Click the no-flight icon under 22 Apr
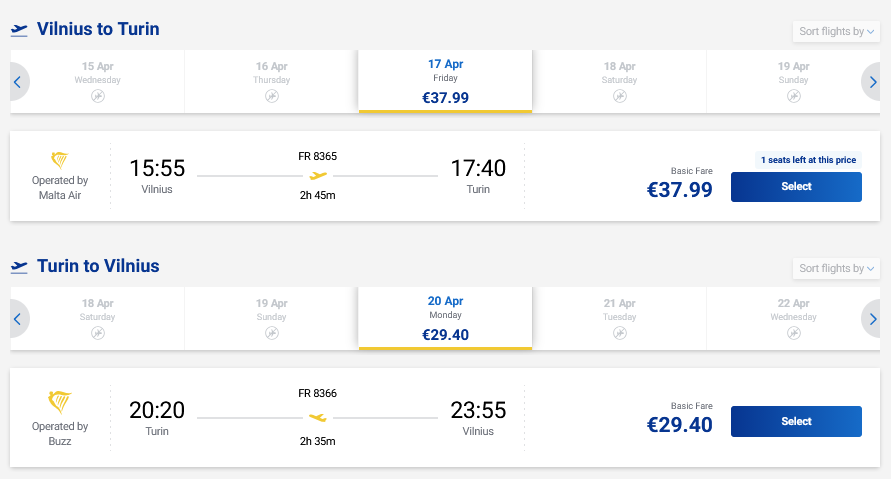Image resolution: width=891 pixels, height=479 pixels. (x=793, y=333)
